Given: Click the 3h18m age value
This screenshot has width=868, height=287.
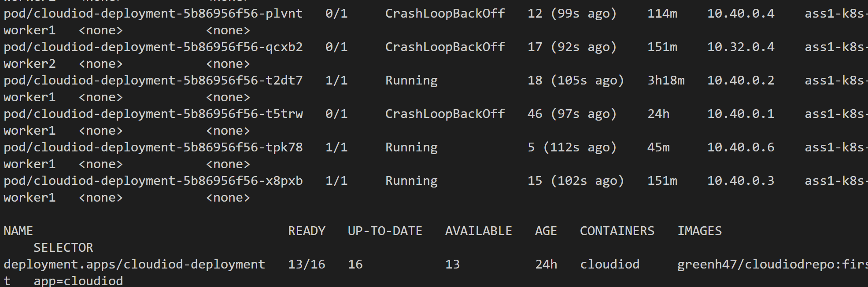Looking at the screenshot, I should tap(666, 81).
